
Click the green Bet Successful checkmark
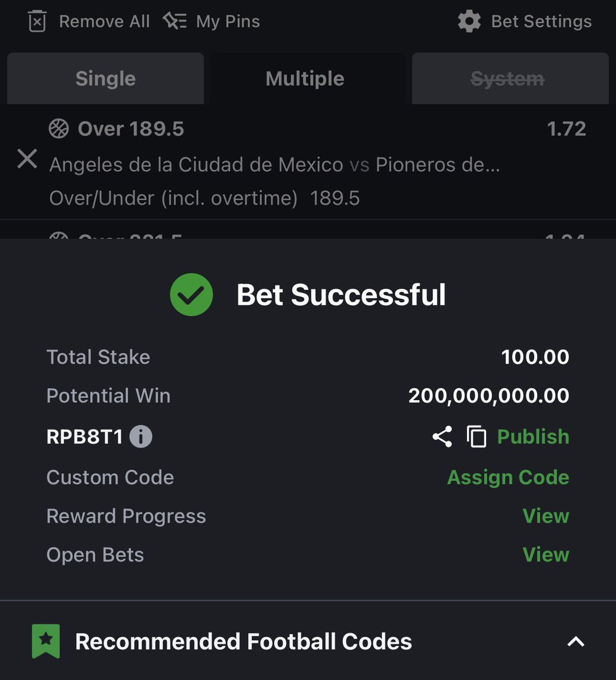coord(192,295)
